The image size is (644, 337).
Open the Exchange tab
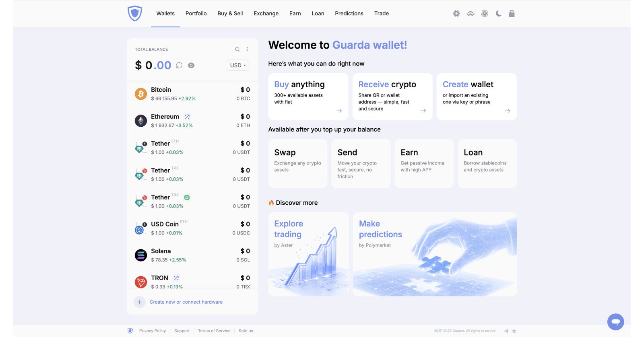click(x=266, y=14)
